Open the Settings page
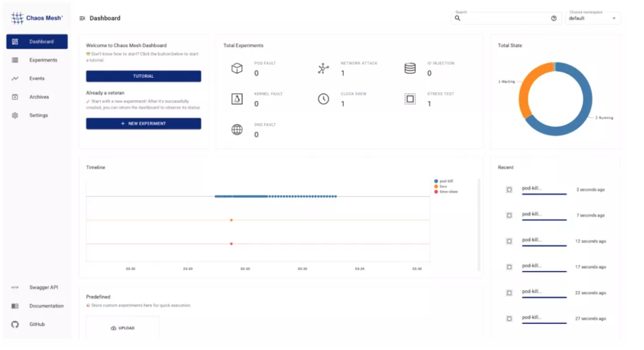The image size is (644, 350). (x=37, y=115)
